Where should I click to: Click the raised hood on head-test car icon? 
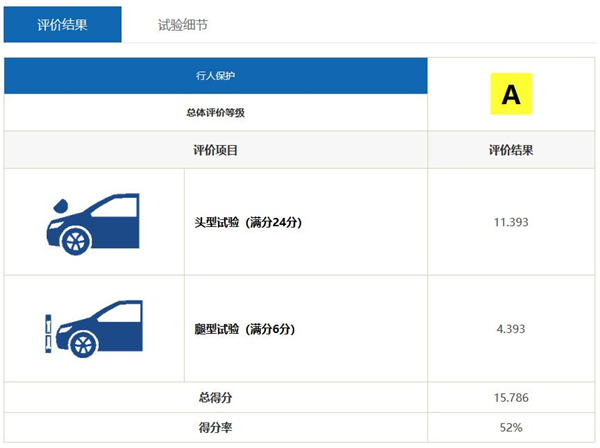(58, 206)
